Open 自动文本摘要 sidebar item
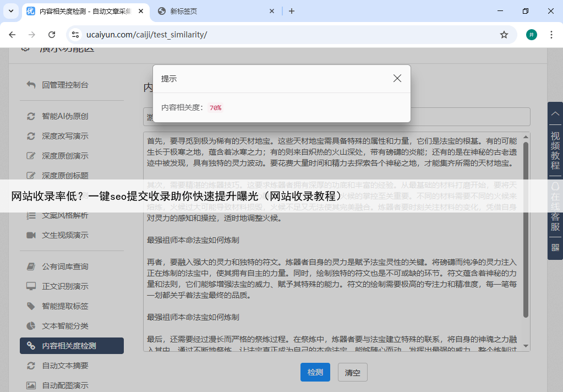The image size is (563, 392). pyautogui.click(x=65, y=366)
